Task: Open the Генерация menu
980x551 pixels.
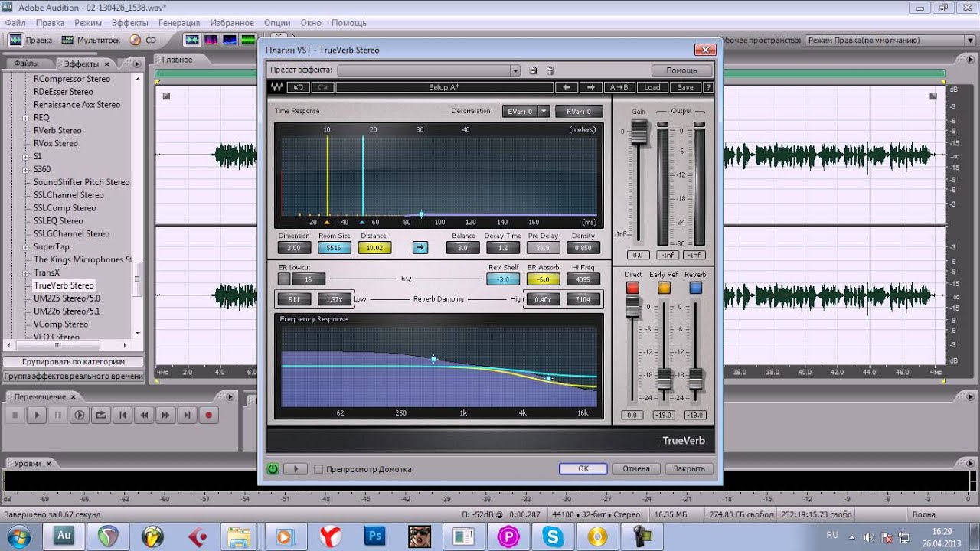Action: pos(179,23)
